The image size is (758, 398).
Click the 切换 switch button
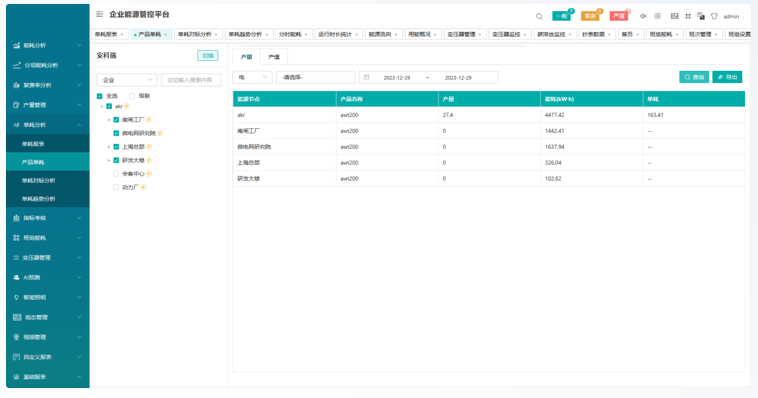pos(208,56)
